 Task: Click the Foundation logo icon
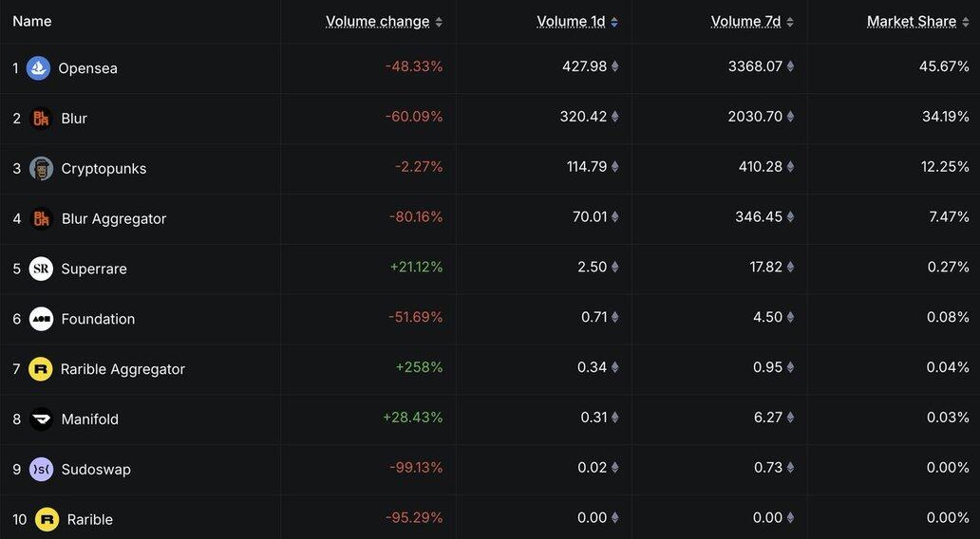[41, 319]
